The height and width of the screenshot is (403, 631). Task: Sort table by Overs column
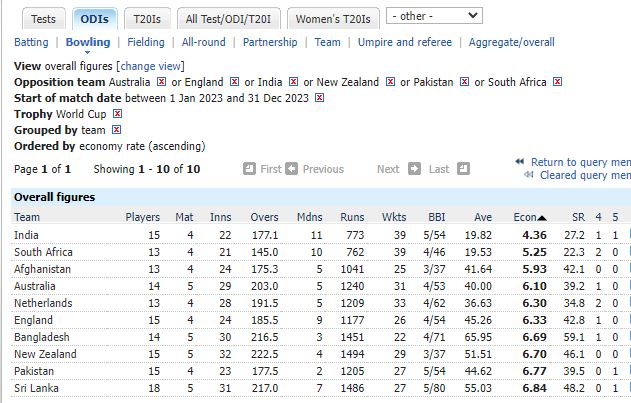click(x=264, y=217)
